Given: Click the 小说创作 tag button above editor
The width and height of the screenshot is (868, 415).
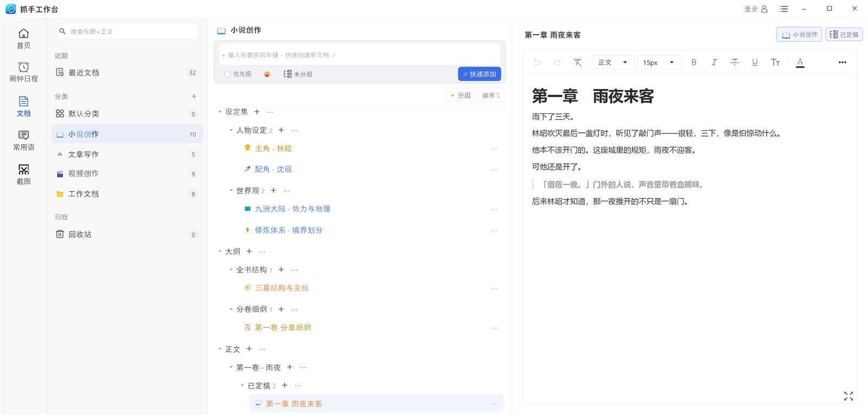Looking at the screenshot, I should (x=799, y=34).
